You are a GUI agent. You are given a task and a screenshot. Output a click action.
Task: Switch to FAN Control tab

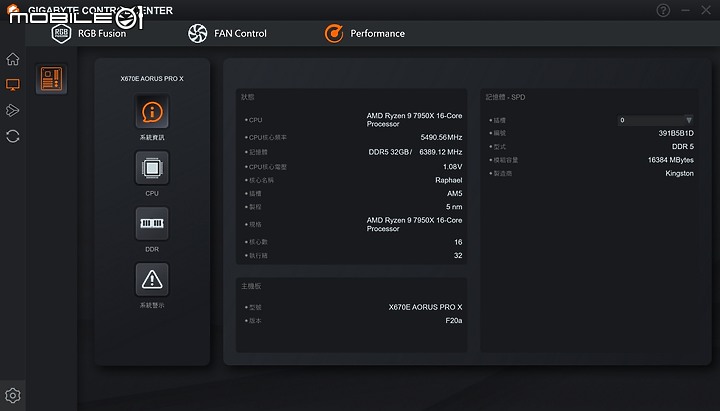coord(227,34)
